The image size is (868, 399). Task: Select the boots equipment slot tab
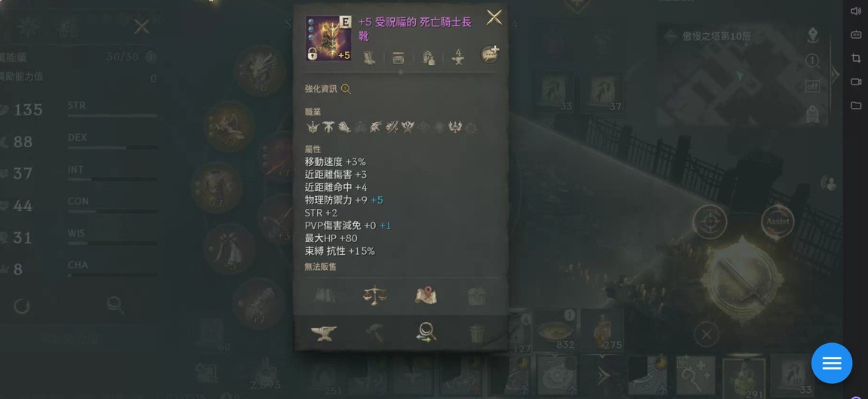click(371, 57)
